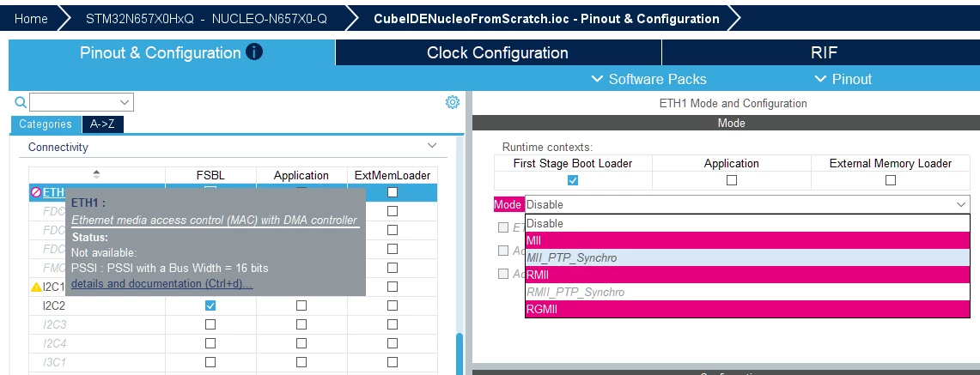
Task: Select the A->Z tab
Action: 102,124
